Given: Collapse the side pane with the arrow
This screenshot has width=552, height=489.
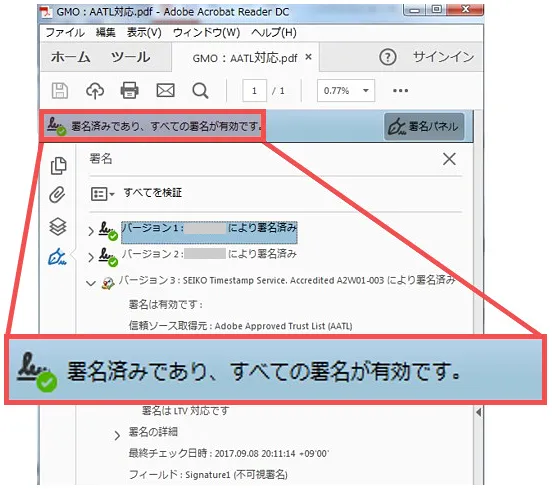Looking at the screenshot, I should 478,412.
